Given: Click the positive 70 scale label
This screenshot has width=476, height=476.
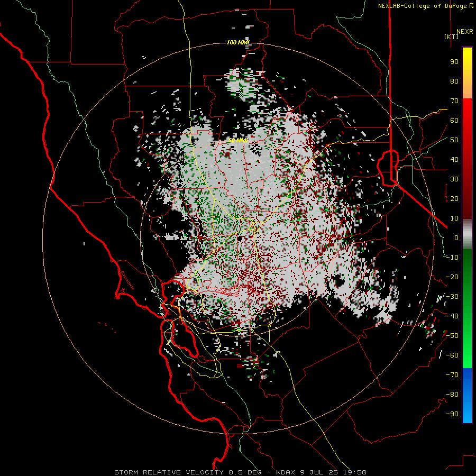Looking at the screenshot, I should (x=454, y=101).
